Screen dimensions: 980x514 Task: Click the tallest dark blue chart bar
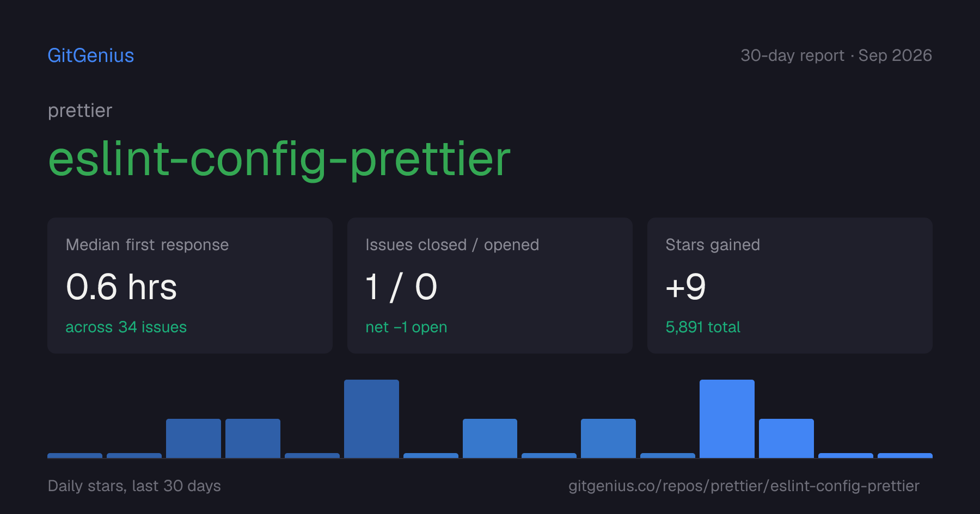pos(371,419)
